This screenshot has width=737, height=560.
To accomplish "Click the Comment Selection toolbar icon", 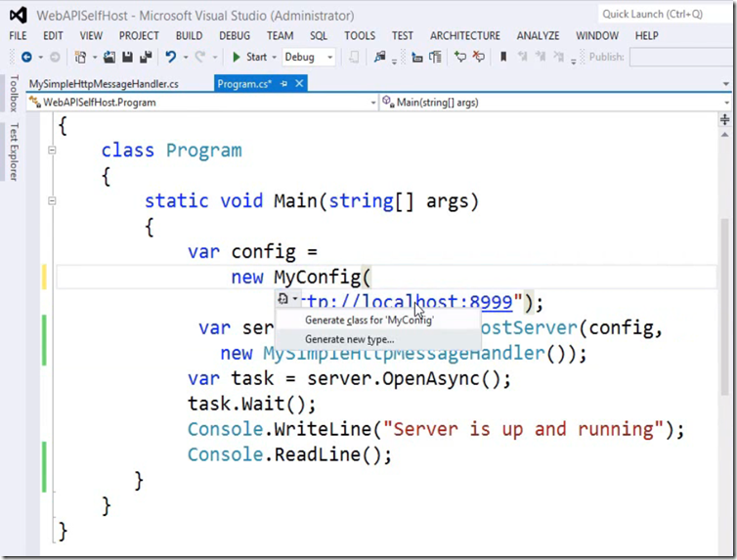I will [460, 58].
